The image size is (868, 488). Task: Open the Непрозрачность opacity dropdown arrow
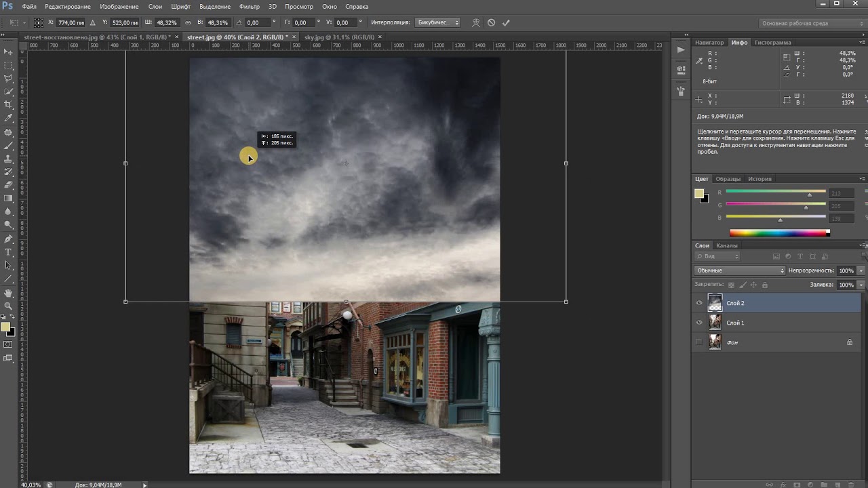tap(861, 270)
